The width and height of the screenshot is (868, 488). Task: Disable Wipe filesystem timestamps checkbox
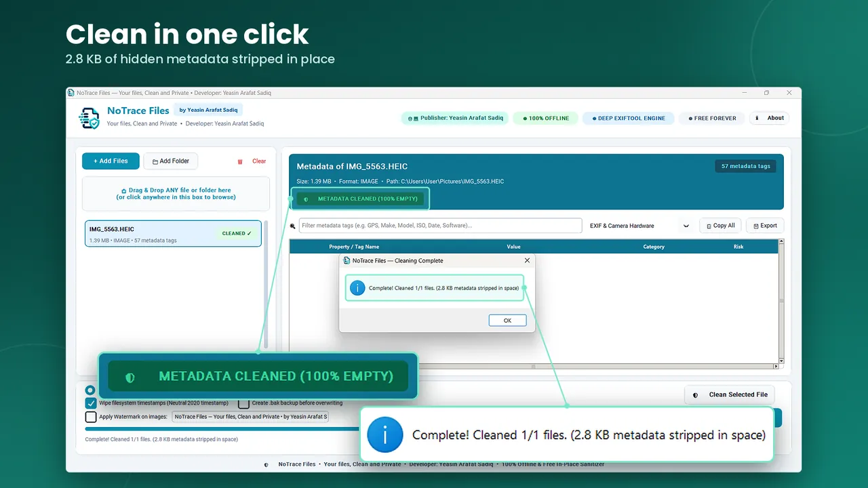(91, 403)
